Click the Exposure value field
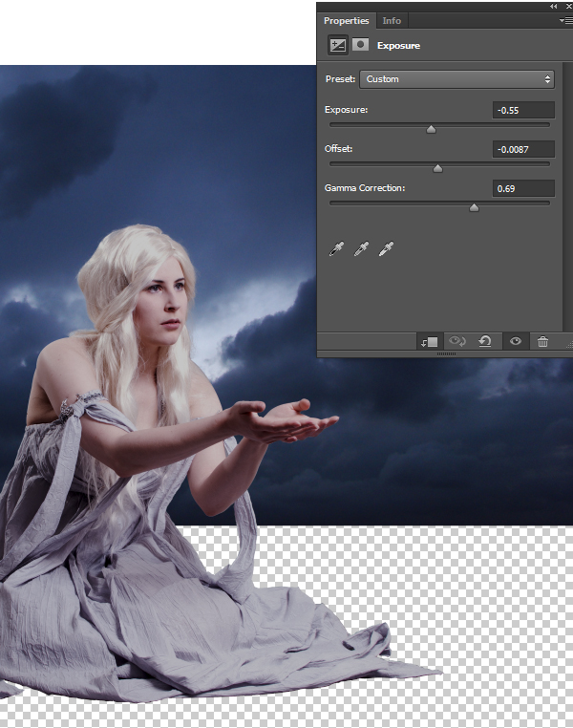The height and width of the screenshot is (728, 573). (523, 110)
